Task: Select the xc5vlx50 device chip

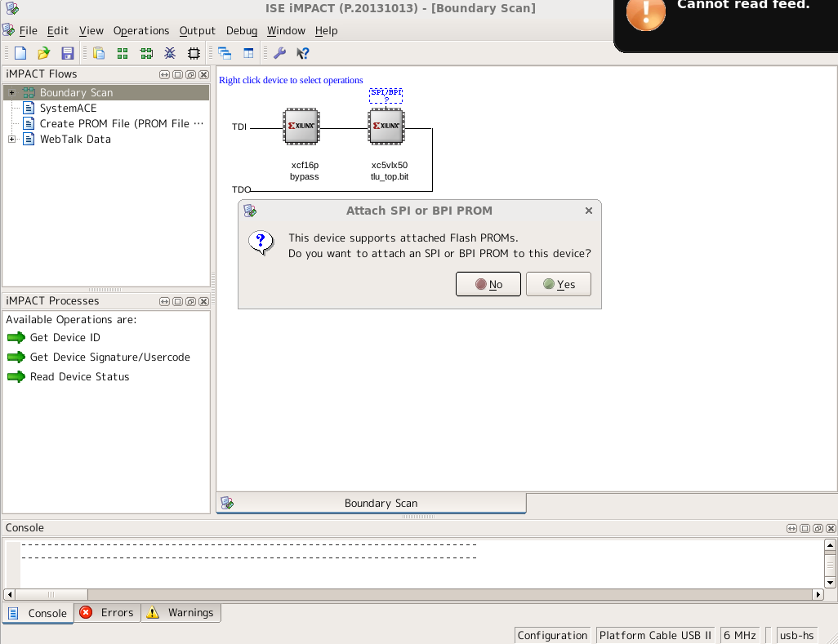Action: click(x=386, y=127)
